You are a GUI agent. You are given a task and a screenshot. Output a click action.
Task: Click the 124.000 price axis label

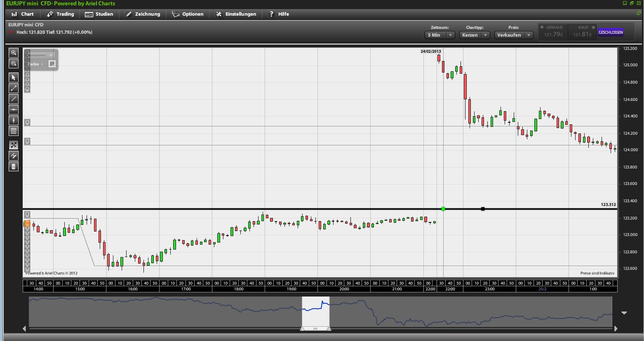[630, 150]
